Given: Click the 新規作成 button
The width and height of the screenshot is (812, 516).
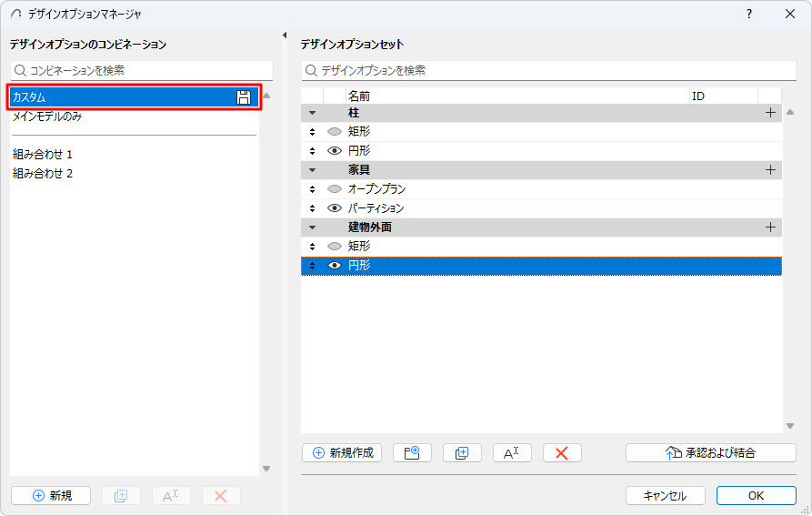Looking at the screenshot, I should pos(342,453).
